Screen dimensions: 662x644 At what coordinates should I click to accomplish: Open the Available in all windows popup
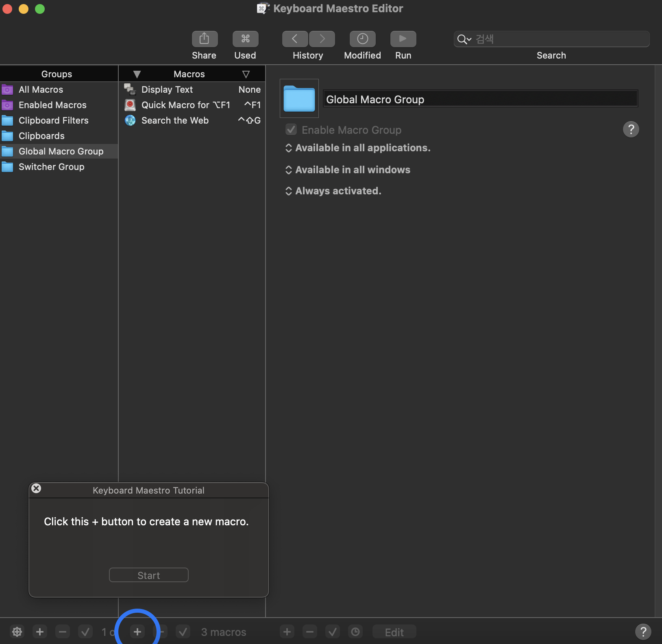[x=348, y=170]
